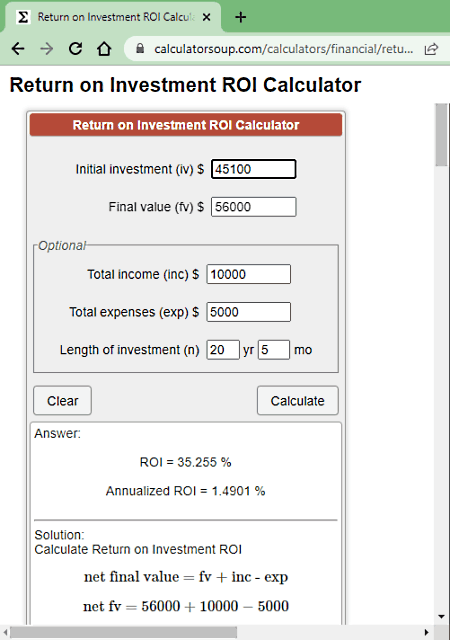Image resolution: width=450 pixels, height=640 pixels.
Task: Click the Total income input field
Action: click(x=249, y=274)
